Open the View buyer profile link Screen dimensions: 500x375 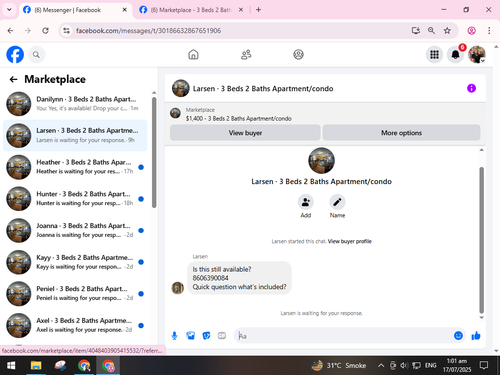349,241
